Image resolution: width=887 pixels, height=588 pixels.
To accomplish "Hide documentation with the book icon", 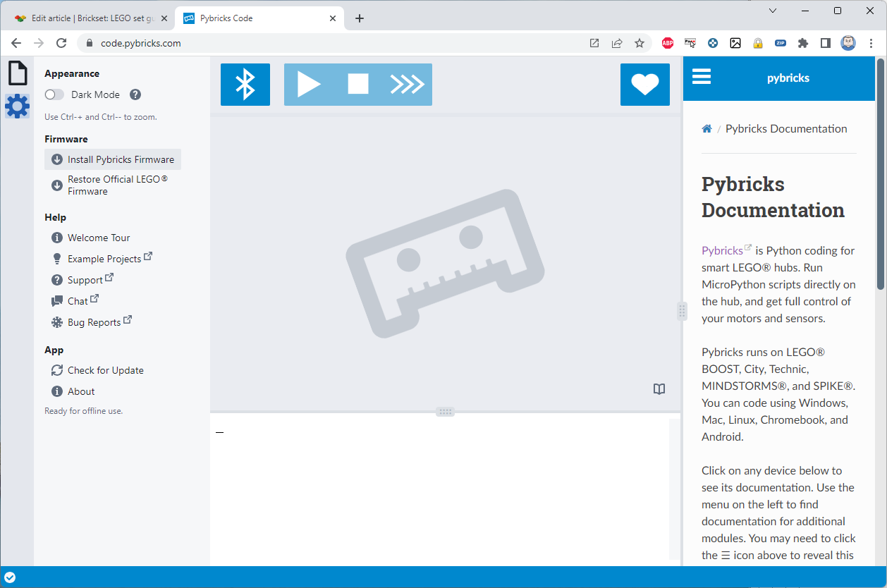I will [x=659, y=389].
